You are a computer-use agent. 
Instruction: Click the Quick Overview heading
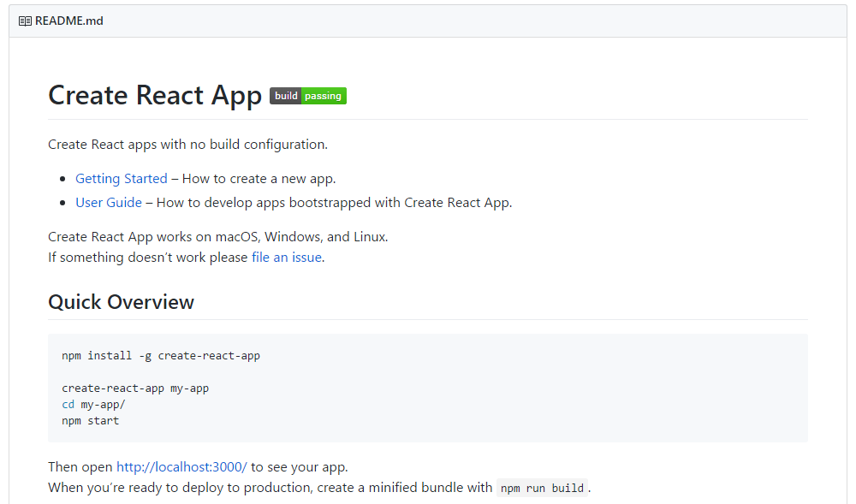(x=122, y=302)
